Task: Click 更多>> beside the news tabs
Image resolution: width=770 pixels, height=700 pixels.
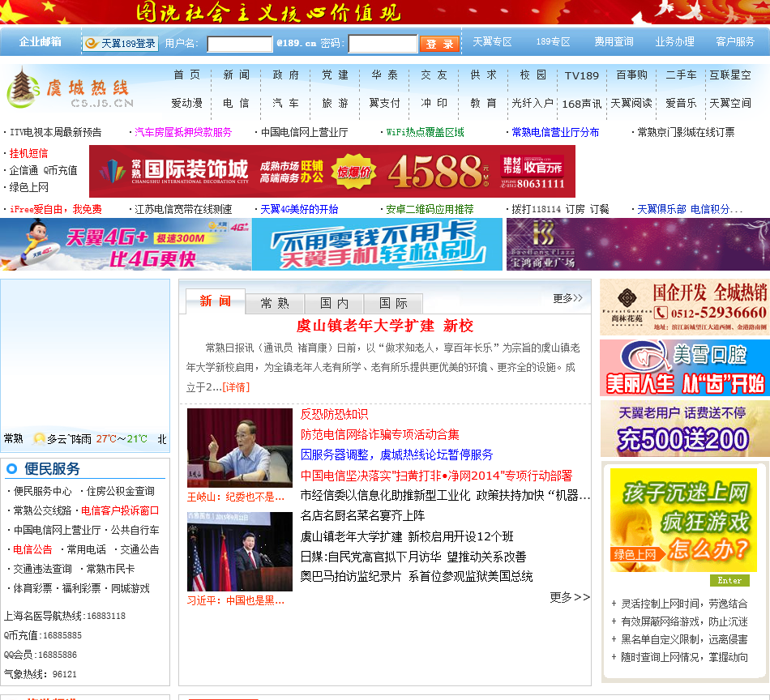Action: (x=567, y=298)
